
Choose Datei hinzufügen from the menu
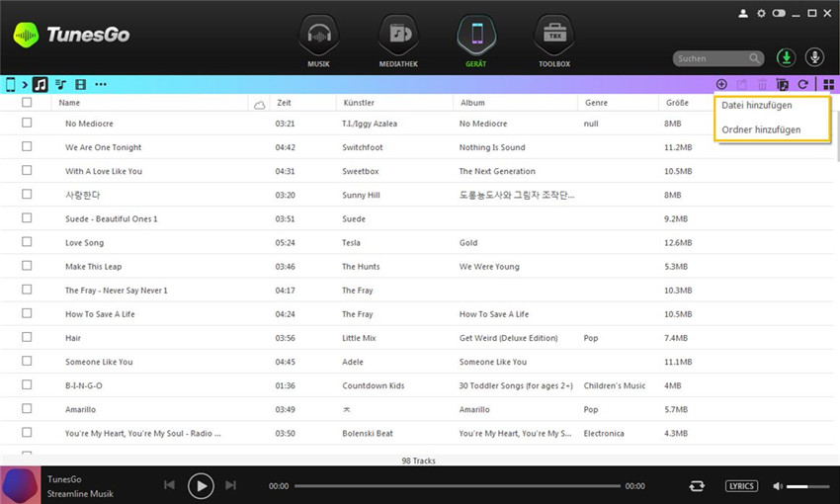pyautogui.click(x=756, y=106)
